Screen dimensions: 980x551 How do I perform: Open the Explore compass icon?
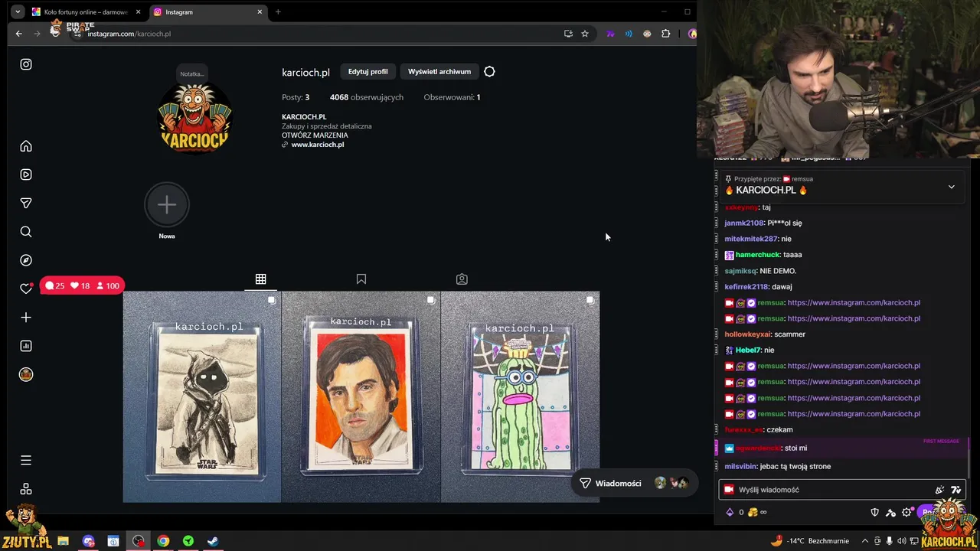[x=26, y=260]
